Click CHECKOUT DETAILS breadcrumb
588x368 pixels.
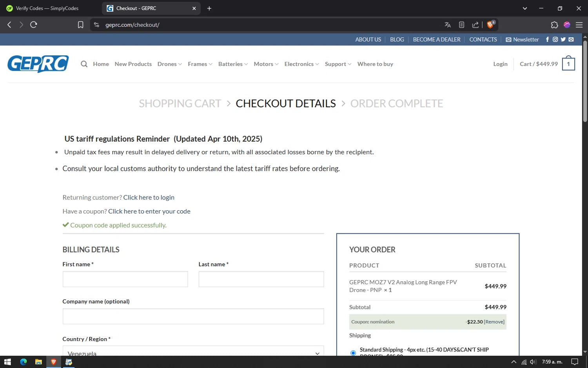pyautogui.click(x=286, y=104)
